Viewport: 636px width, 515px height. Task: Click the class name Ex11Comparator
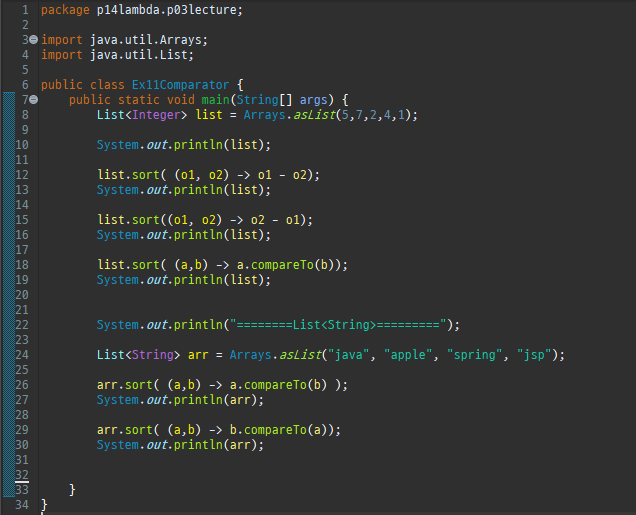(180, 85)
